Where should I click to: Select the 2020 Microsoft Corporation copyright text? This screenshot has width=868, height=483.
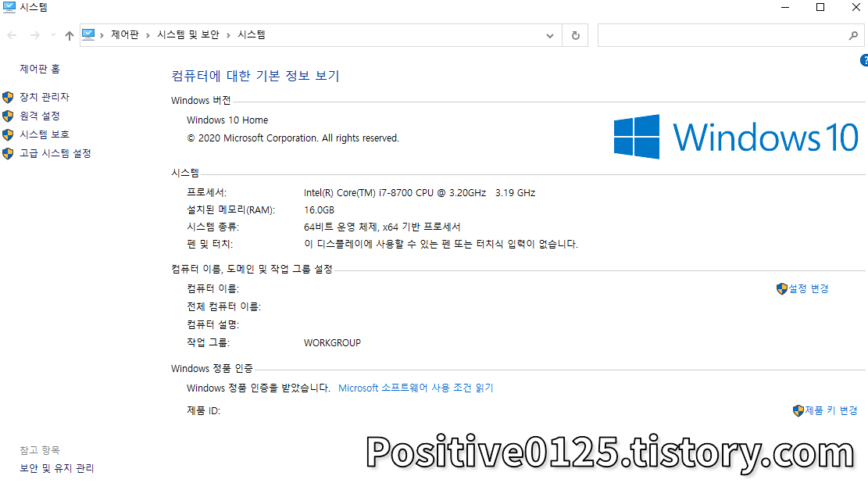pyautogui.click(x=293, y=138)
